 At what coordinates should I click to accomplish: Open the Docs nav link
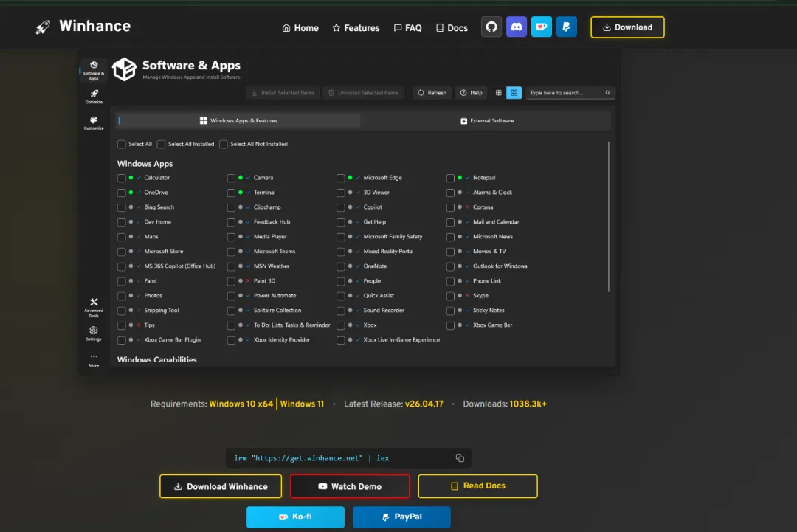[x=452, y=28]
